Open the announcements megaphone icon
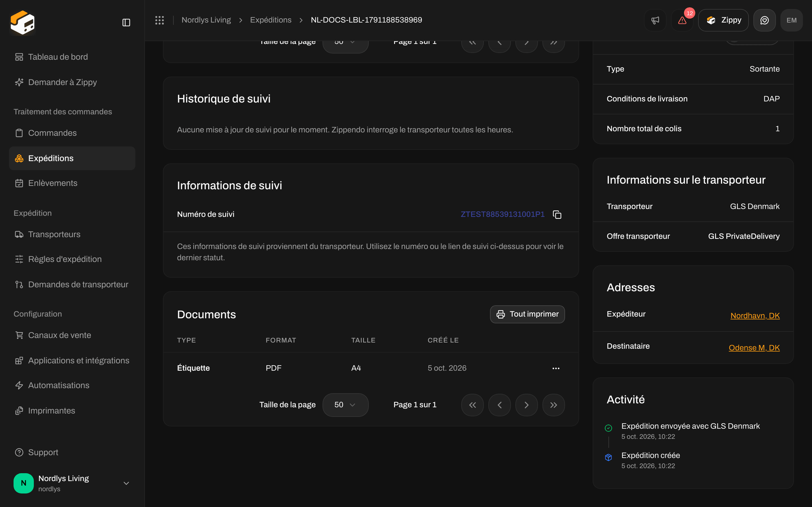This screenshot has height=507, width=812. pyautogui.click(x=655, y=20)
